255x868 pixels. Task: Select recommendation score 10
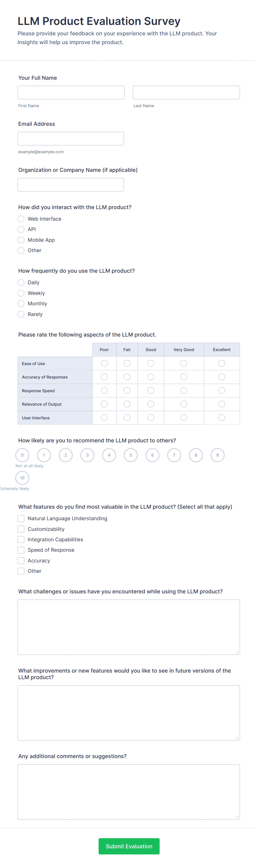[22, 478]
